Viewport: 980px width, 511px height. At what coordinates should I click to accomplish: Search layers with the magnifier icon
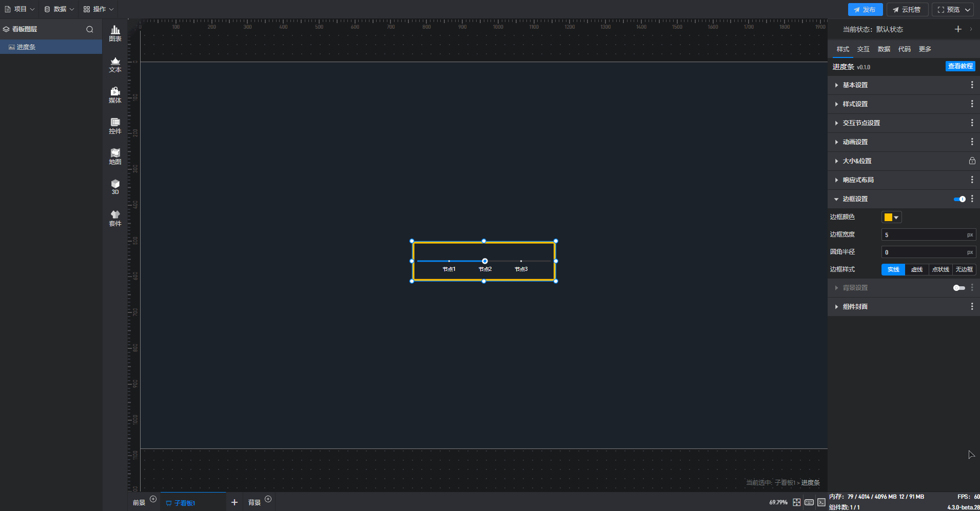[x=90, y=29]
